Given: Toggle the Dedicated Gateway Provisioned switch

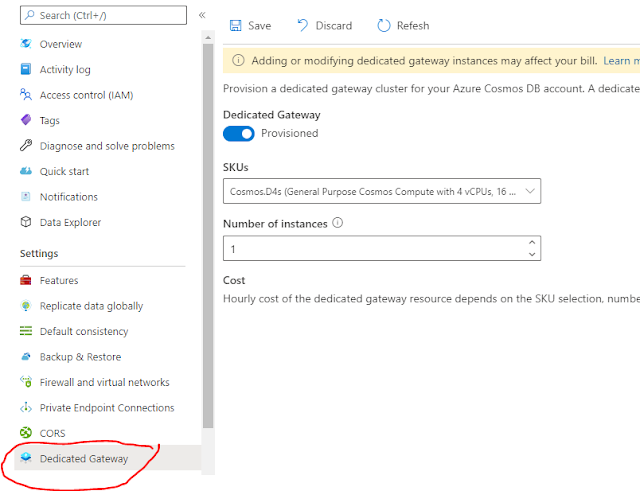Looking at the screenshot, I should pos(239,134).
